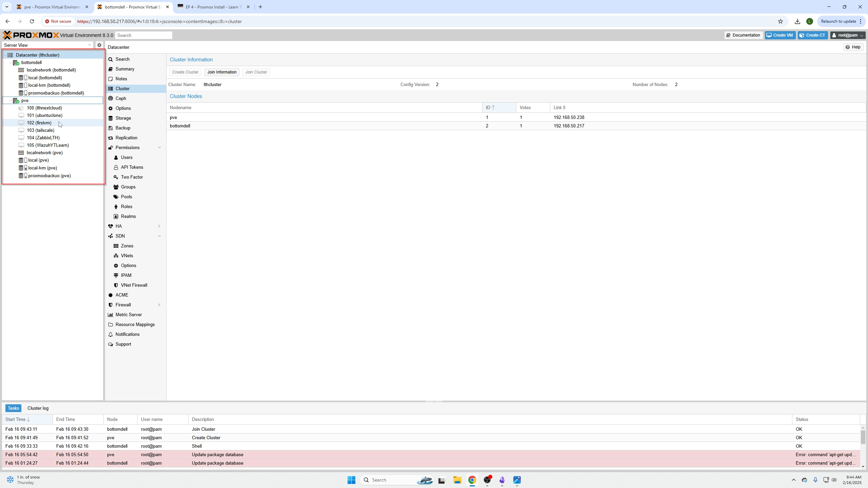Collapse the SDN submenu arrow

point(159,236)
